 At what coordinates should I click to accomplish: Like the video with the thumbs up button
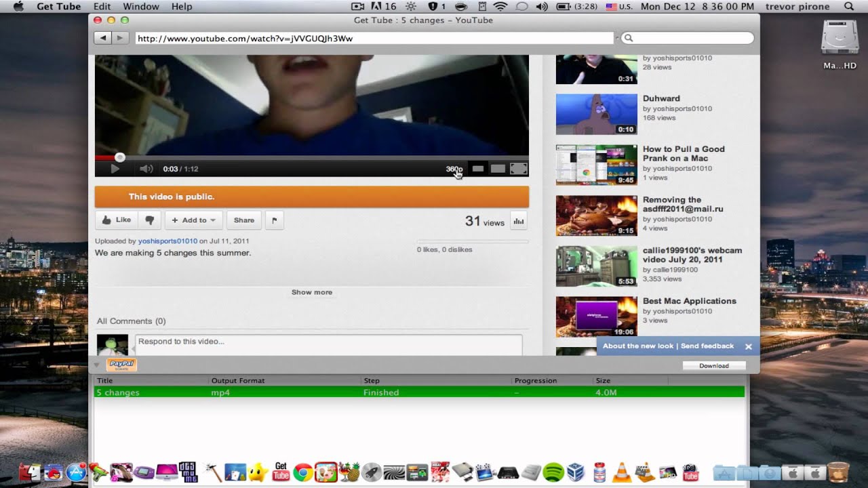point(117,220)
